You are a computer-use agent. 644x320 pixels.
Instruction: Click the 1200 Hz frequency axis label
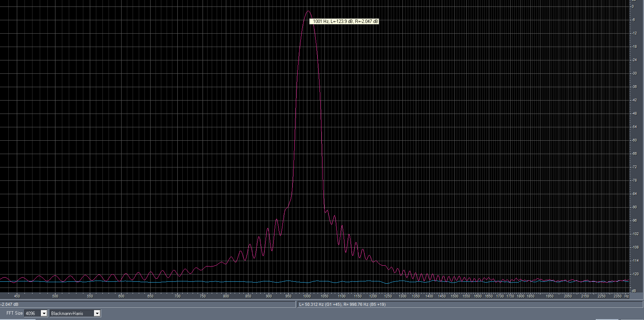click(x=373, y=296)
